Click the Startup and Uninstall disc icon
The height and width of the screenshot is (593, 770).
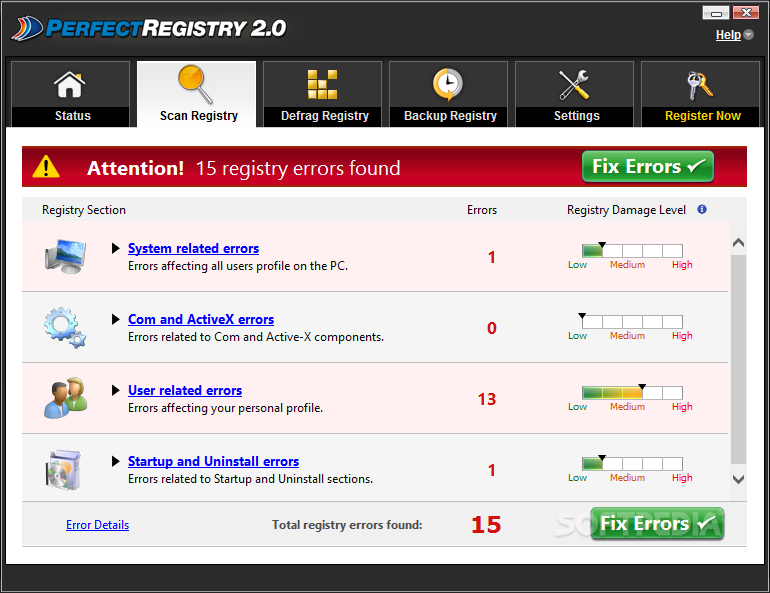pos(63,470)
